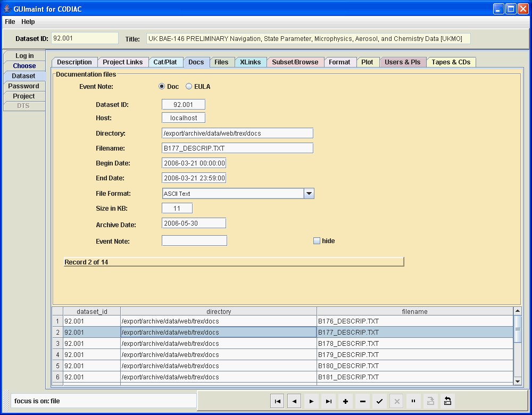Viewport: 532px width, 415px height.
Task: Click the ditto duplicate record icon
Action: point(413,401)
